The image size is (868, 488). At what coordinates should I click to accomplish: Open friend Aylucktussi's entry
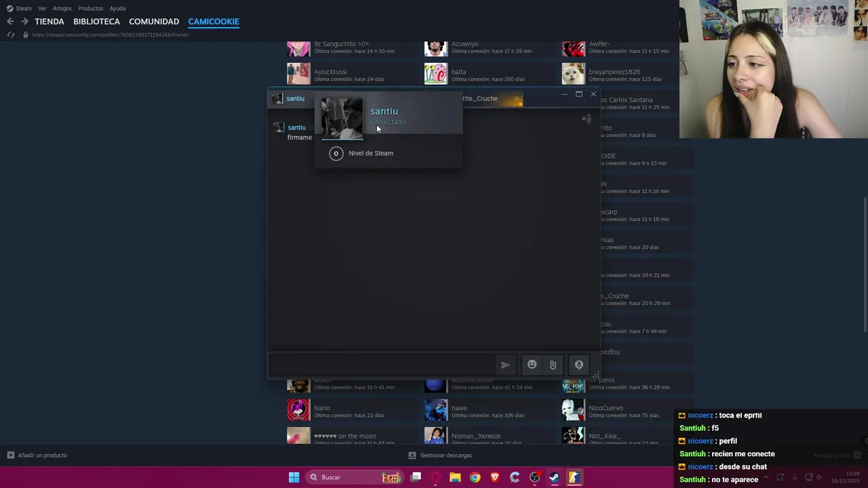(x=353, y=75)
